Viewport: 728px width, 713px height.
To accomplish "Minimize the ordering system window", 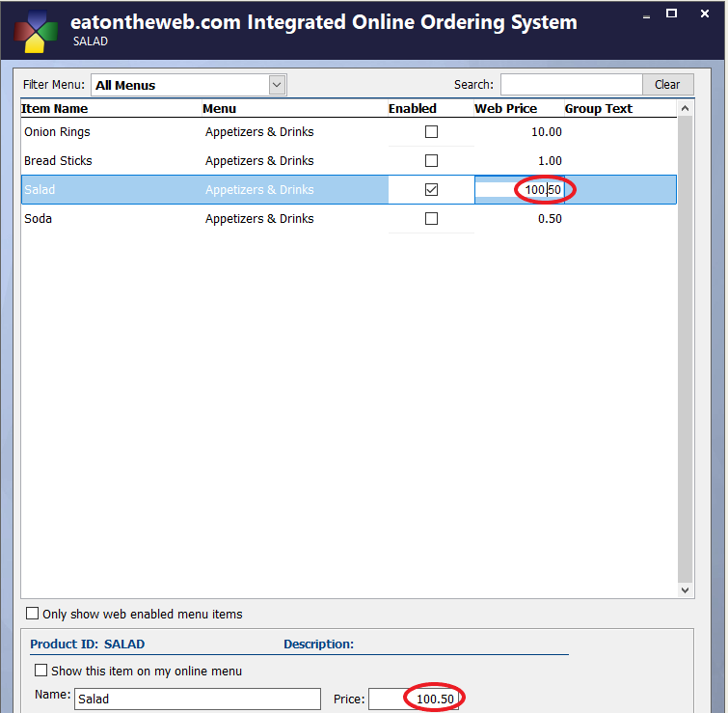I will pos(646,15).
